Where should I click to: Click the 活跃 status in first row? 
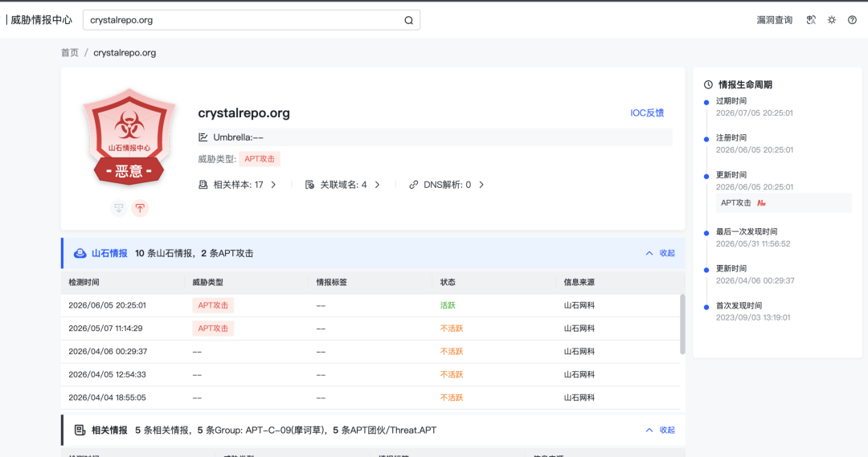(448, 305)
